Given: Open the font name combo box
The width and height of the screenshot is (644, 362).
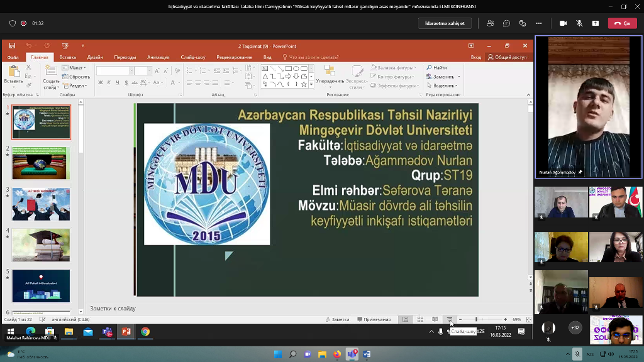Looking at the screenshot, I should click(x=115, y=70).
